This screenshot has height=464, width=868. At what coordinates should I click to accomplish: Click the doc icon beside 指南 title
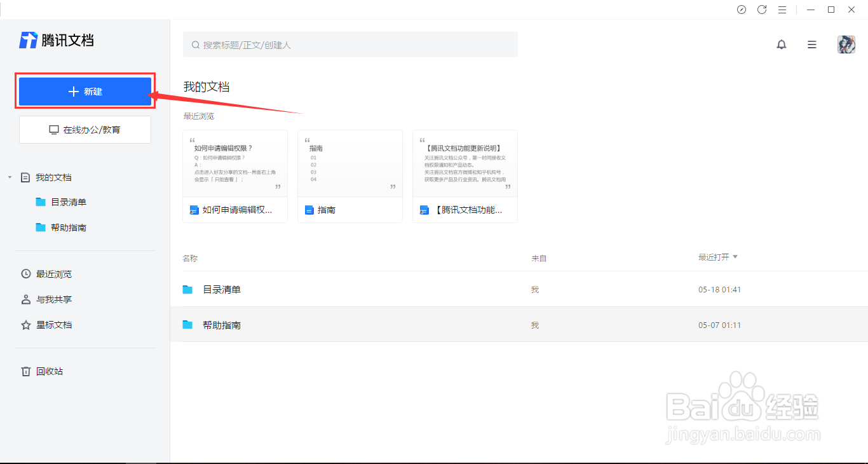click(x=309, y=210)
